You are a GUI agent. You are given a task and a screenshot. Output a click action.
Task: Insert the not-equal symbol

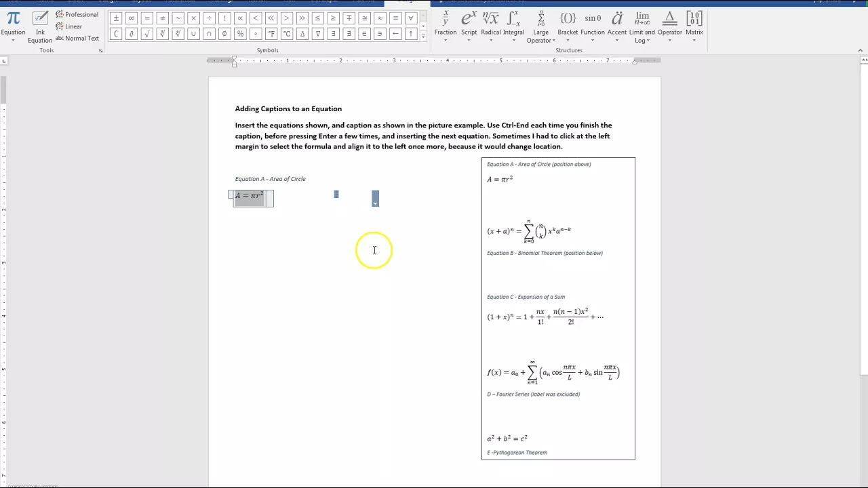[x=163, y=18]
